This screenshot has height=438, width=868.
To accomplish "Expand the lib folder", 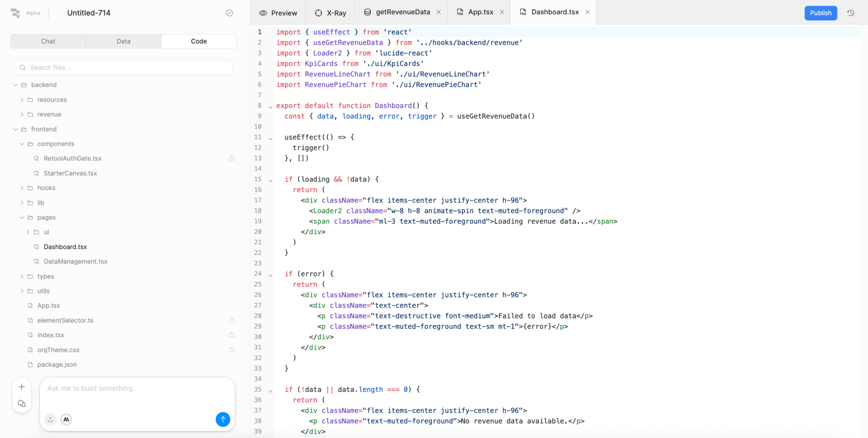I will 22,203.
